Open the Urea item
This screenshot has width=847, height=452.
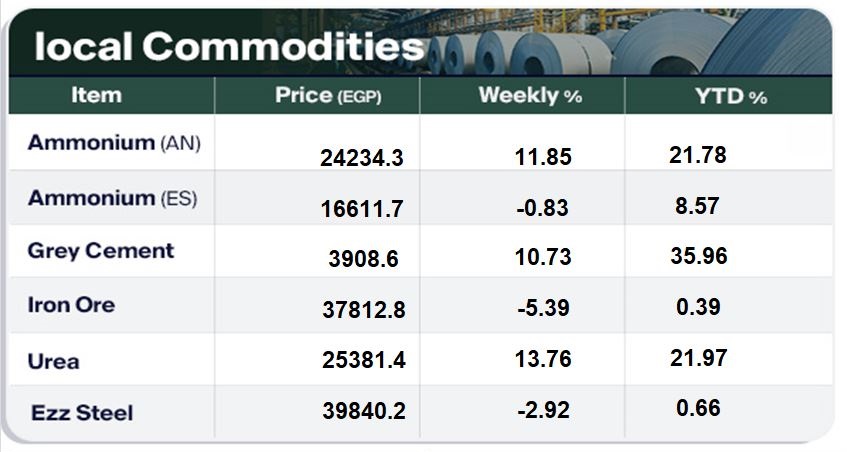click(x=54, y=361)
